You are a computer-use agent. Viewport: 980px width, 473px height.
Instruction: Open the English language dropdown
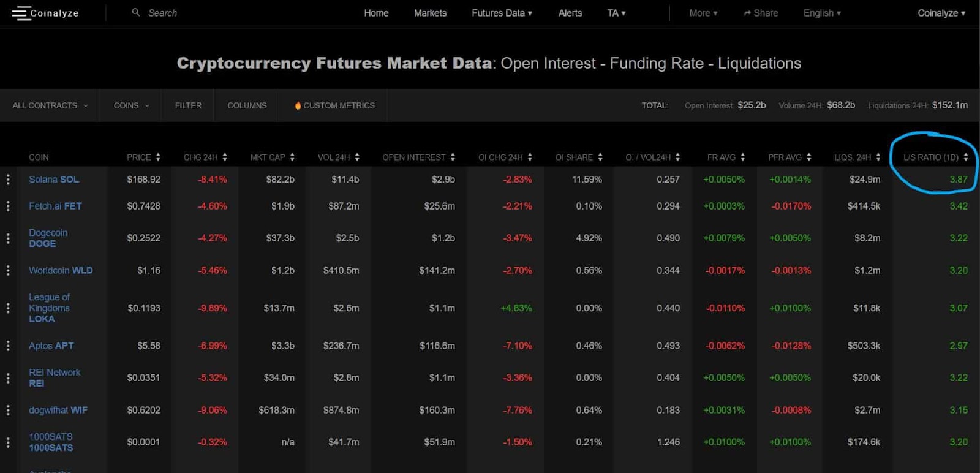click(x=822, y=13)
